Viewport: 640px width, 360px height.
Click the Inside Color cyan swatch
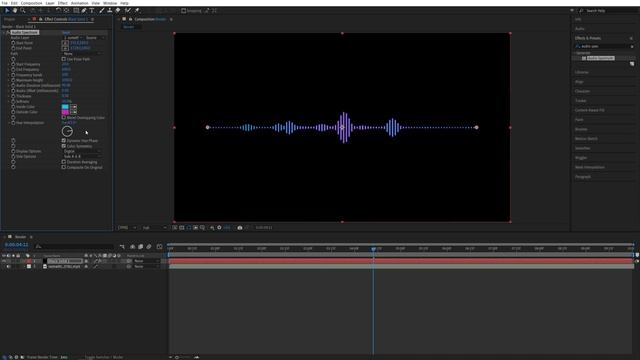click(x=65, y=107)
